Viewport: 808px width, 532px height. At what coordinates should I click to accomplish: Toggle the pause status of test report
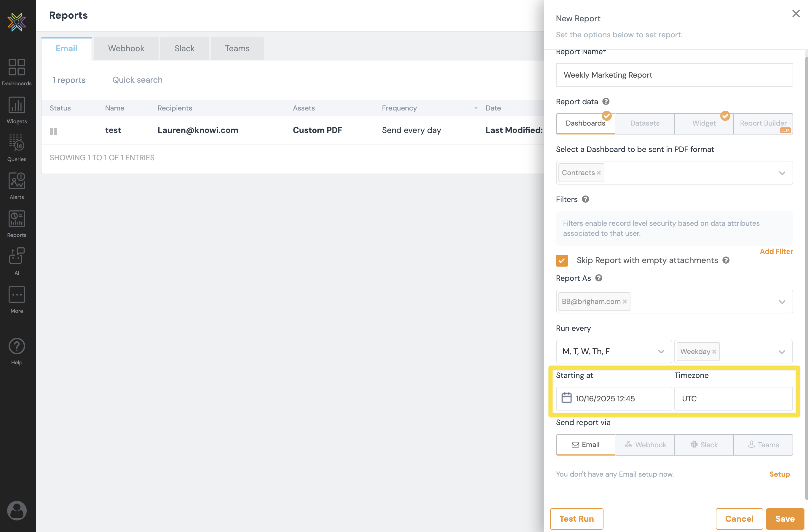(53, 131)
